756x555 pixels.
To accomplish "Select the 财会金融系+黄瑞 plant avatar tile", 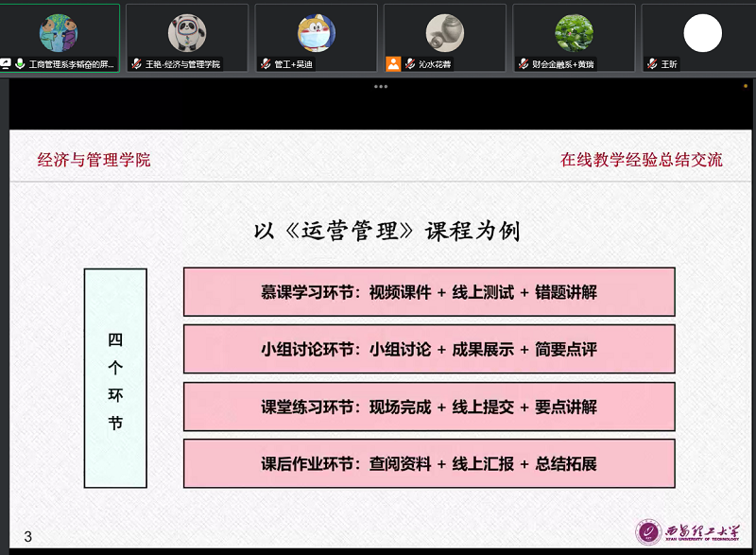I will (x=574, y=33).
